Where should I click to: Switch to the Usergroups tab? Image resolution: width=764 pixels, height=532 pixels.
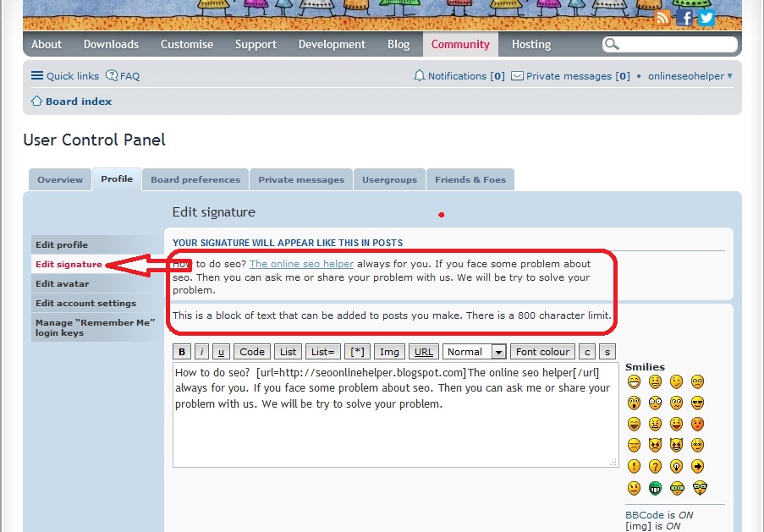point(388,179)
